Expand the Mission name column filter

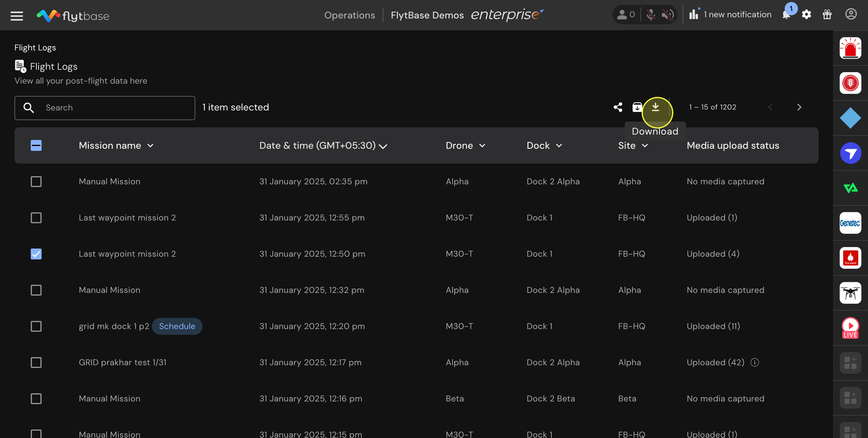pos(150,145)
